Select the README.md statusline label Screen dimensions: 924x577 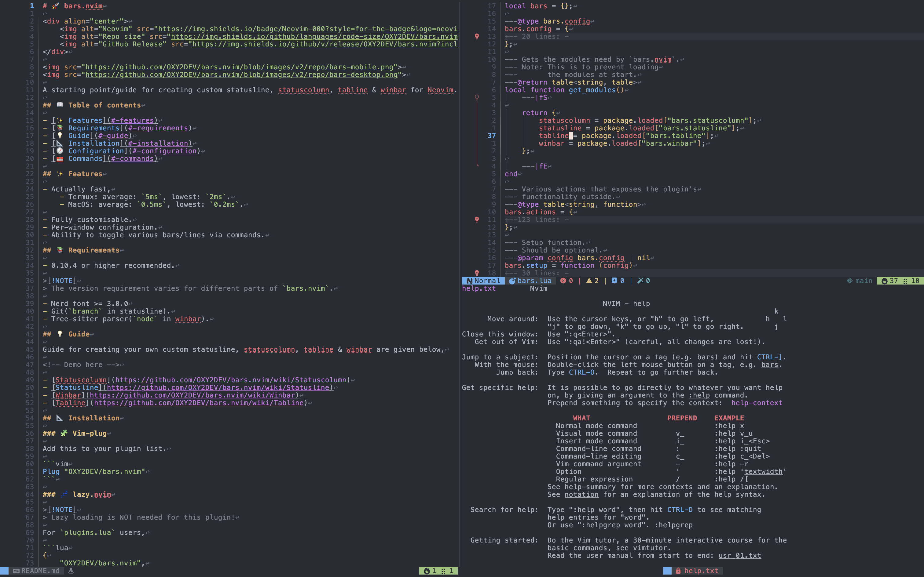40,571
